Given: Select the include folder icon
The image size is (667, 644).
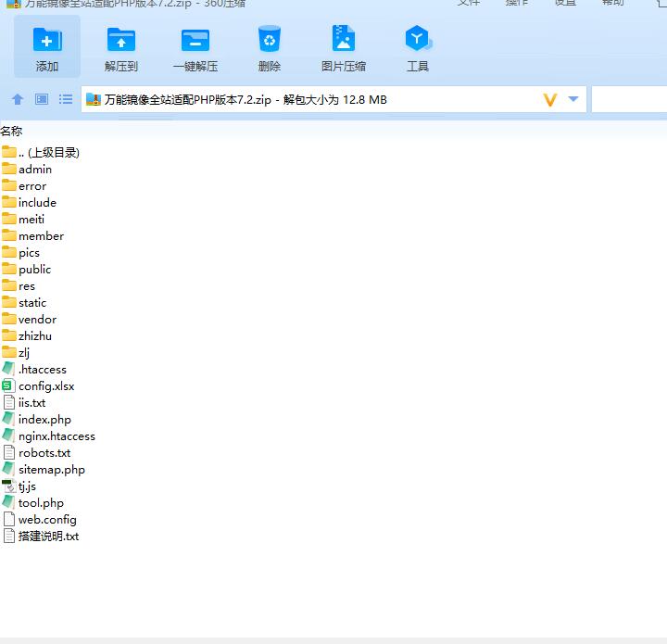Looking at the screenshot, I should [x=9, y=202].
